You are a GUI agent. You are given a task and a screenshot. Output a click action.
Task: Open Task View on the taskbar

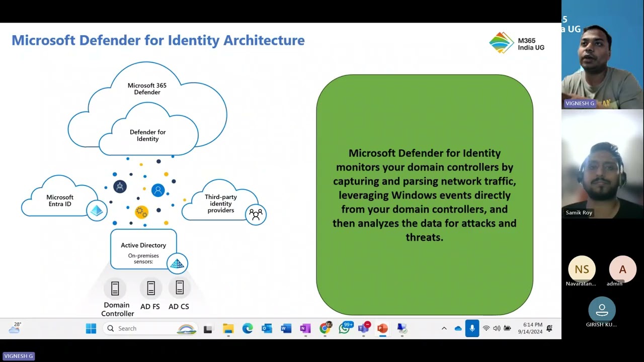point(208,329)
